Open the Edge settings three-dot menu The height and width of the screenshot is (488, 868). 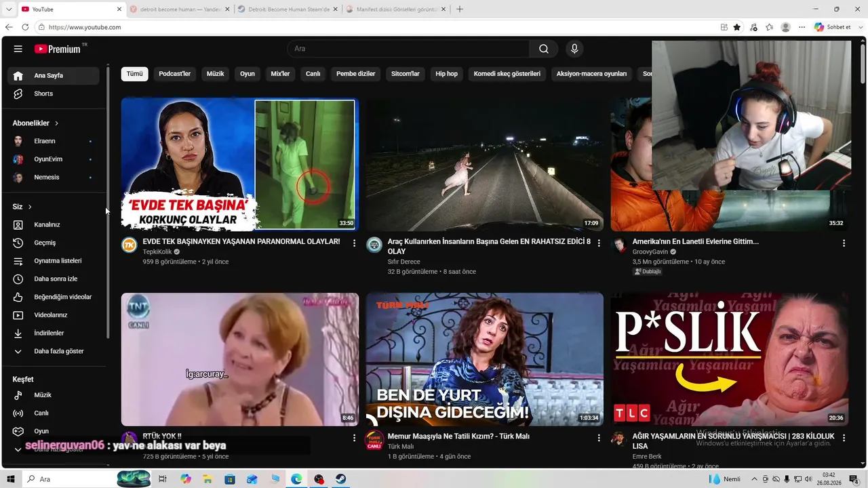pyautogui.click(x=802, y=27)
